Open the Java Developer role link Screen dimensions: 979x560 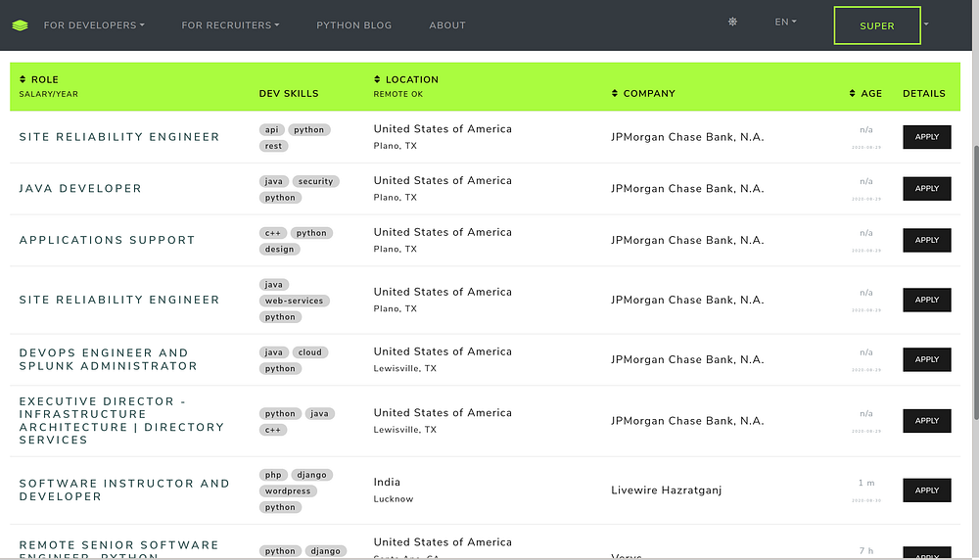[80, 189]
